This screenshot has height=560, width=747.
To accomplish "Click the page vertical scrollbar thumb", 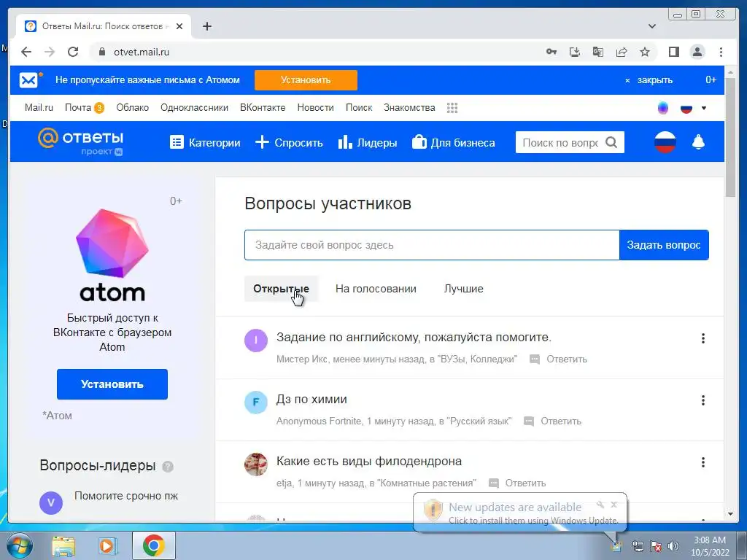I will 729,136.
